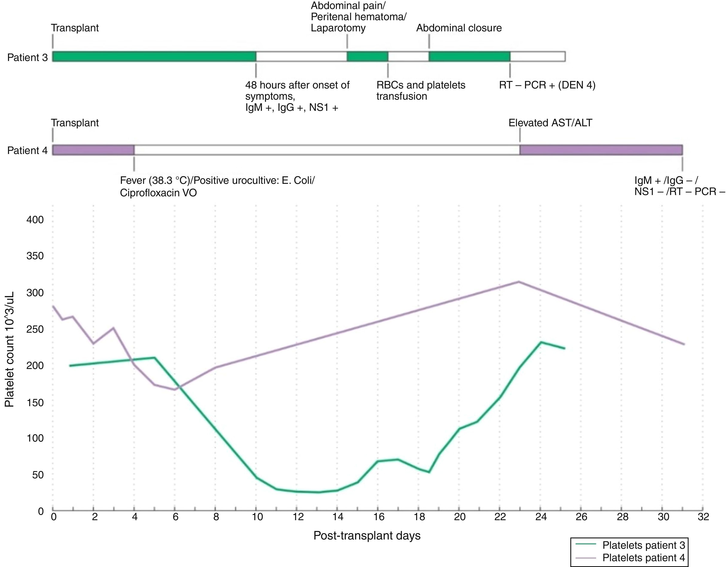Click the 'Patient 4' row label
The width and height of the screenshot is (728, 567).
click(28, 151)
